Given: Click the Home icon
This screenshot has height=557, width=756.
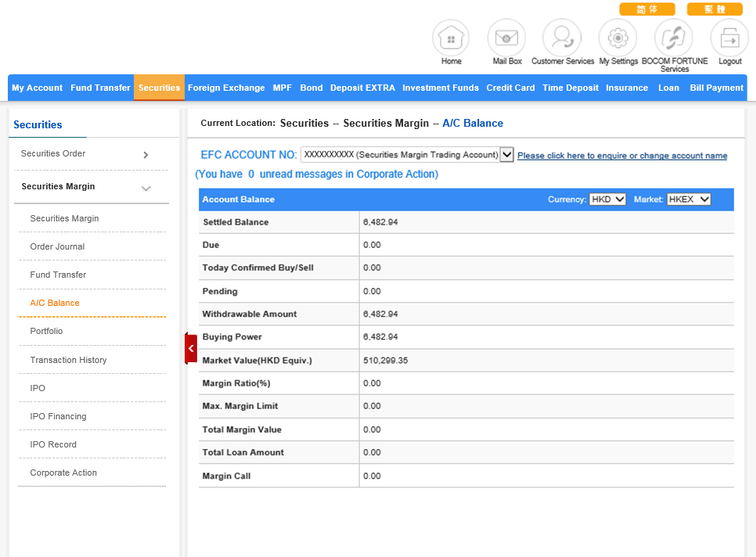Looking at the screenshot, I should [x=451, y=38].
